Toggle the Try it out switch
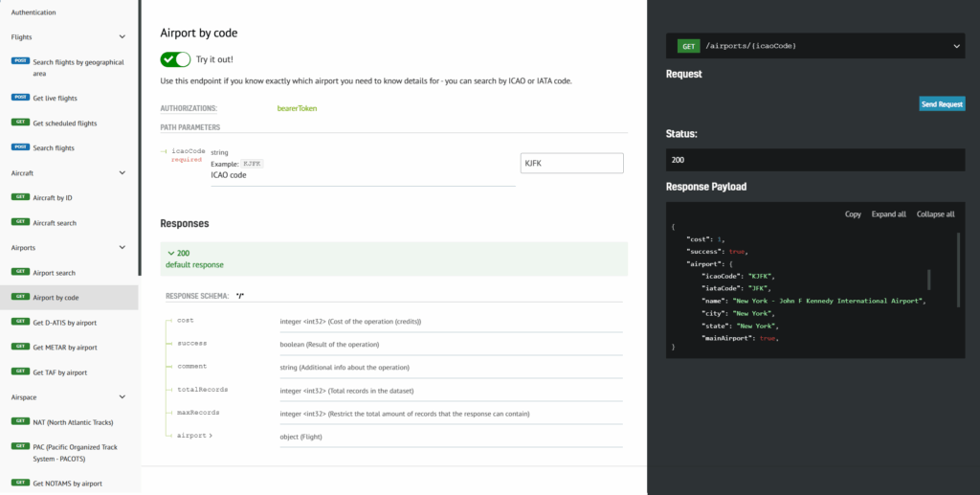The height and width of the screenshot is (495, 980). tap(175, 59)
